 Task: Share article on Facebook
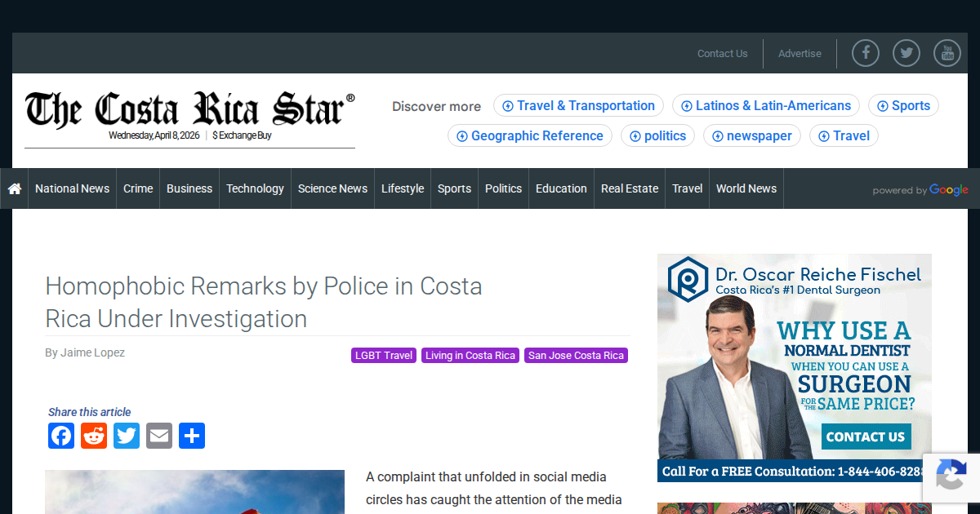(x=61, y=436)
